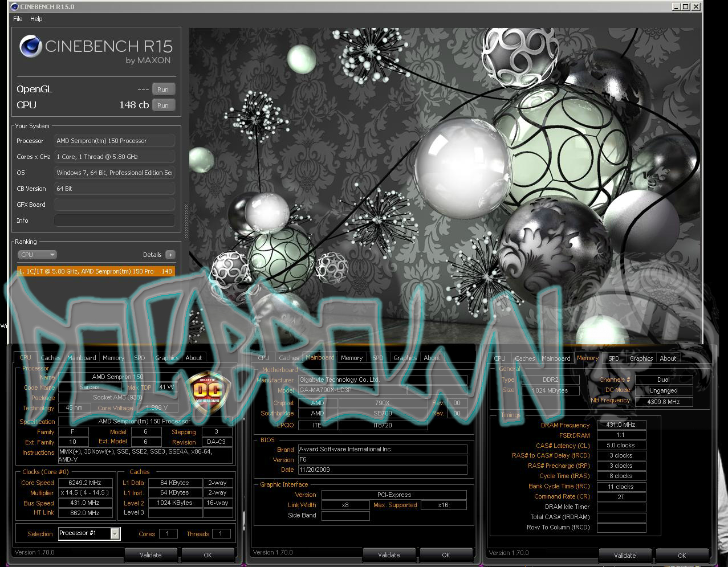
Task: Click OK in Mainboard CPU-Z window
Action: (x=446, y=555)
